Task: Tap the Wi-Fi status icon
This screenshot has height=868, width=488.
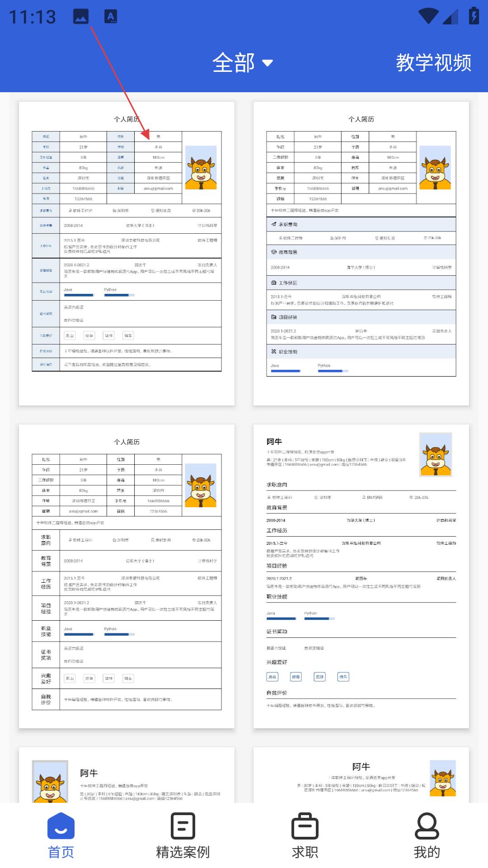Action: click(x=428, y=16)
